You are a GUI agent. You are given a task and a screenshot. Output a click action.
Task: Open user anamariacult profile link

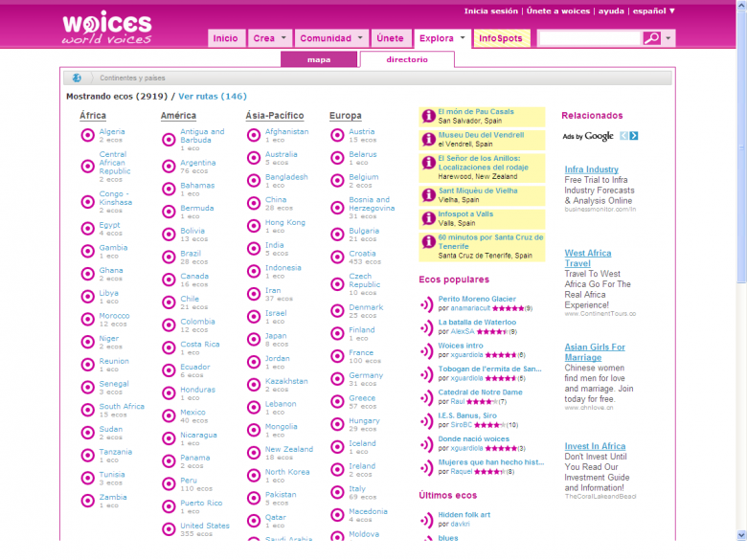(470, 308)
